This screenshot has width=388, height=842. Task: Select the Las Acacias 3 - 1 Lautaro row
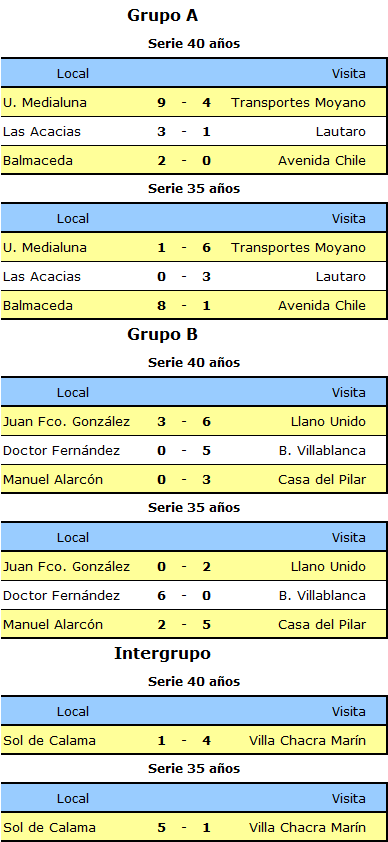[x=194, y=132]
